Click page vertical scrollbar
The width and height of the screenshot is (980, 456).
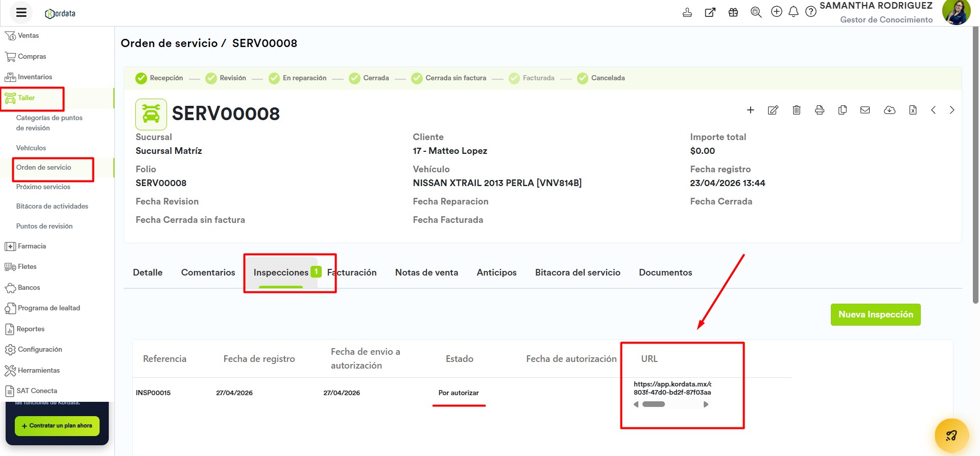click(x=976, y=165)
